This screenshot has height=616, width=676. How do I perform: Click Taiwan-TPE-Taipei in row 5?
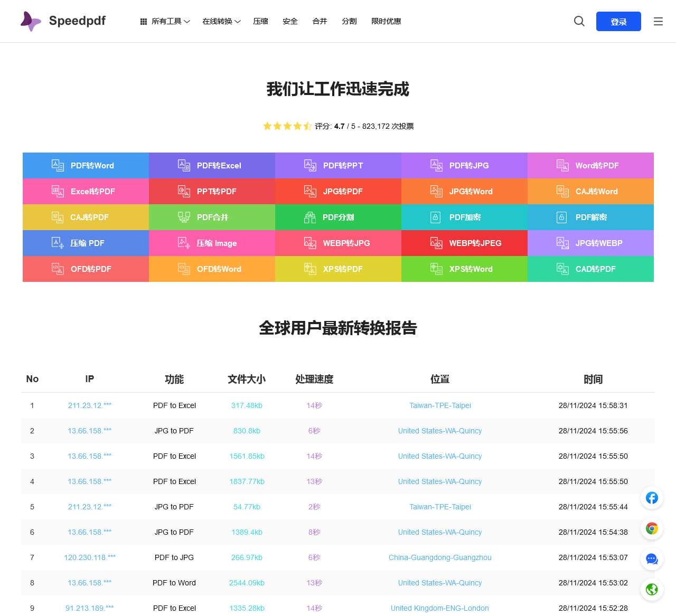[x=440, y=507]
